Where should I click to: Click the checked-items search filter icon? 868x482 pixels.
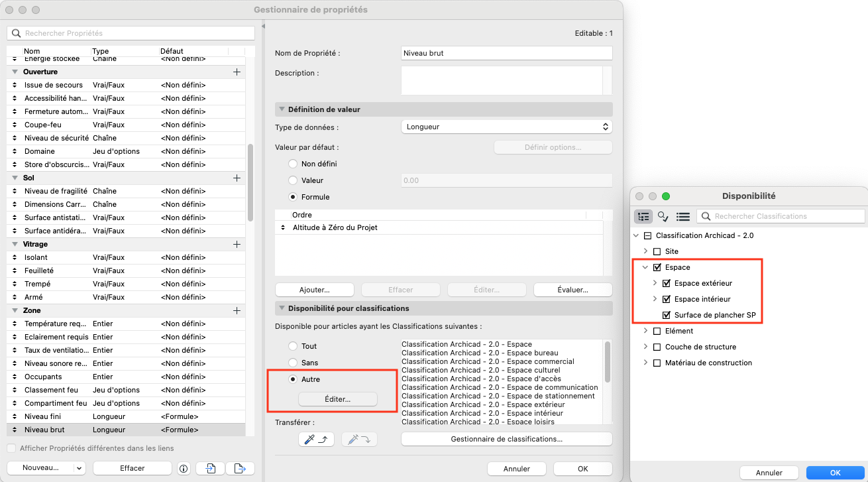pos(663,216)
